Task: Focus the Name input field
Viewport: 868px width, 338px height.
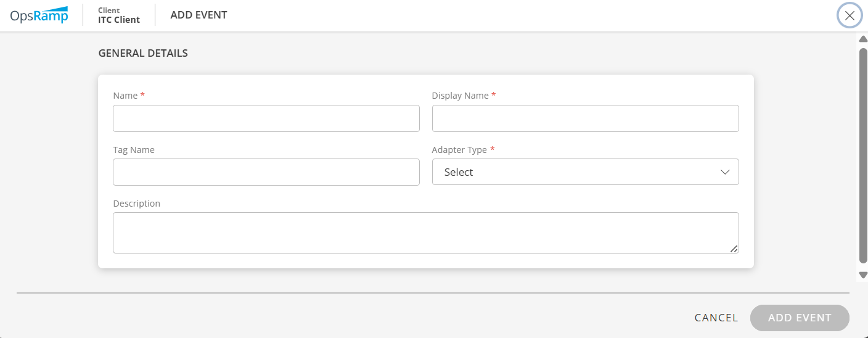Action: pos(266,118)
